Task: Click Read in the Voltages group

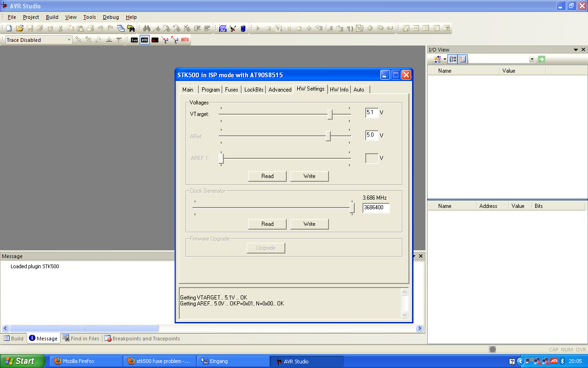Action: [267, 176]
